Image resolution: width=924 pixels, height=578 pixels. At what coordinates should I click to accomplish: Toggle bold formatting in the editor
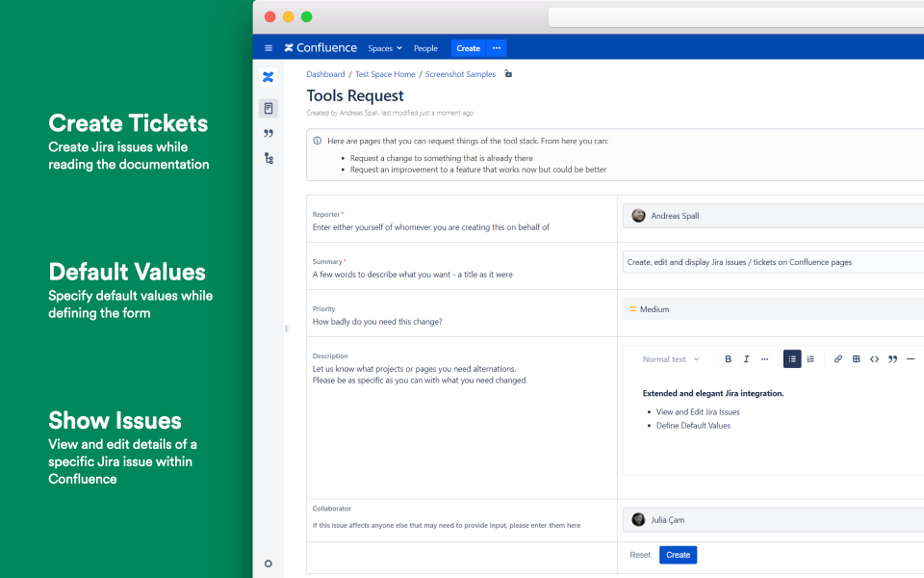pyautogui.click(x=729, y=357)
